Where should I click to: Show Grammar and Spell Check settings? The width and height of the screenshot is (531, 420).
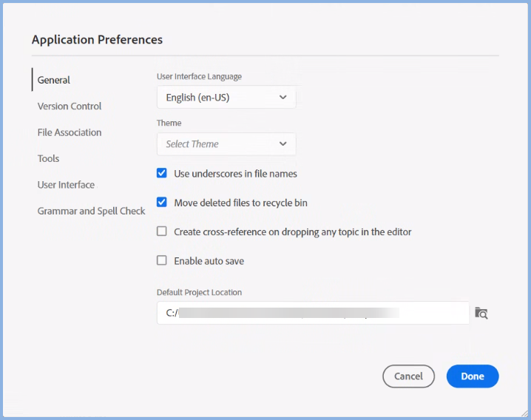coord(91,211)
